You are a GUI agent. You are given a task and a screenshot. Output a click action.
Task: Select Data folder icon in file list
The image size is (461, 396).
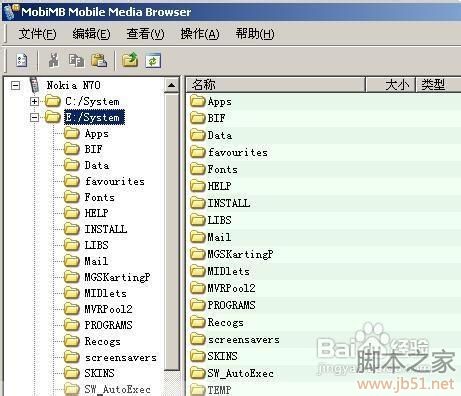coord(197,135)
